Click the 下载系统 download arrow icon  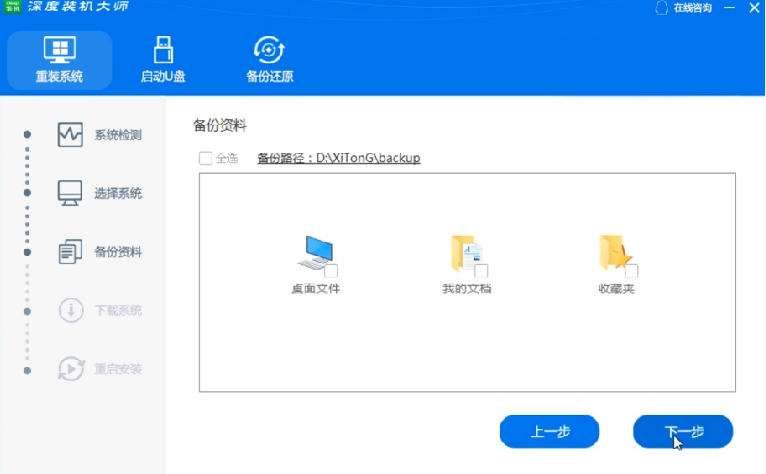coord(70,310)
